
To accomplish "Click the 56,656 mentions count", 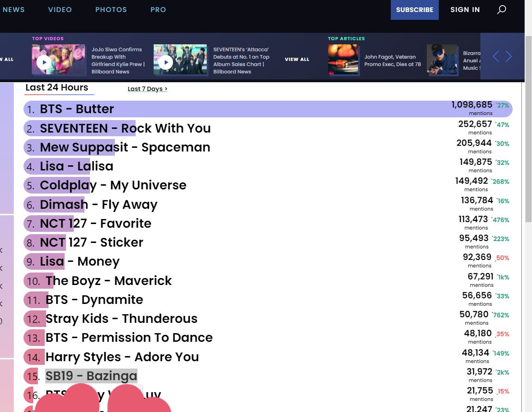I will click(477, 296).
